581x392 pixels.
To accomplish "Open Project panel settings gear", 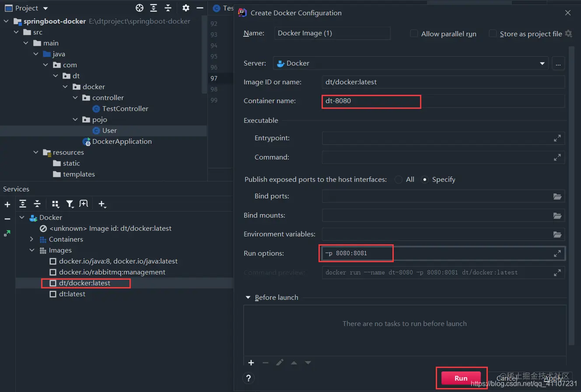I will click(186, 8).
